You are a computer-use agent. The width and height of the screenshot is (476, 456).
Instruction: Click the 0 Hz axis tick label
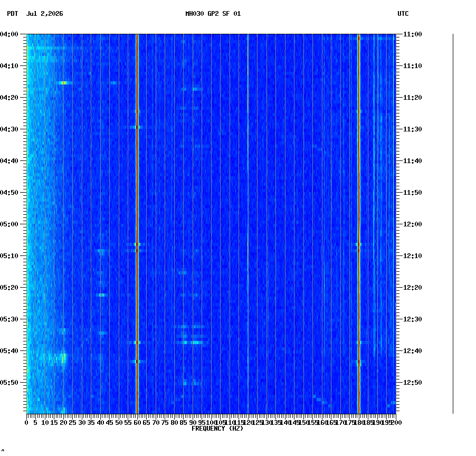(27, 423)
